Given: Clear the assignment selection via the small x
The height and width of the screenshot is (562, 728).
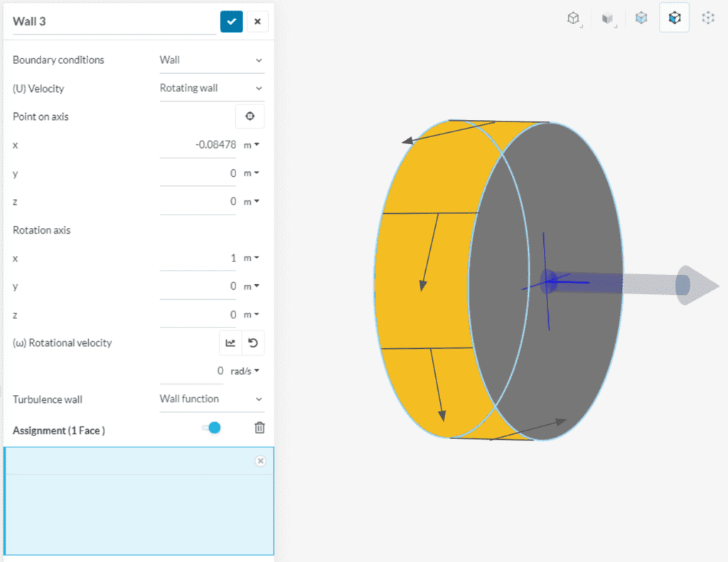Looking at the screenshot, I should tap(260, 460).
